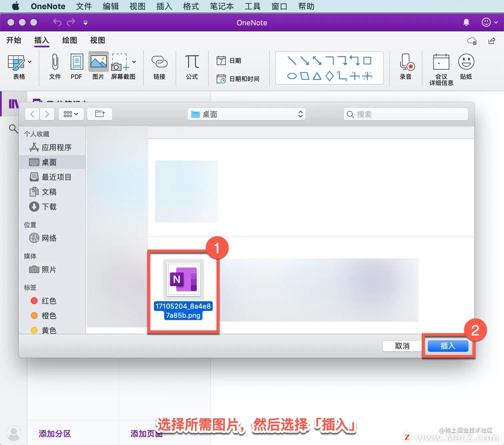Click the Undo arrow in title bar
The image size is (504, 445).
pyautogui.click(x=57, y=22)
